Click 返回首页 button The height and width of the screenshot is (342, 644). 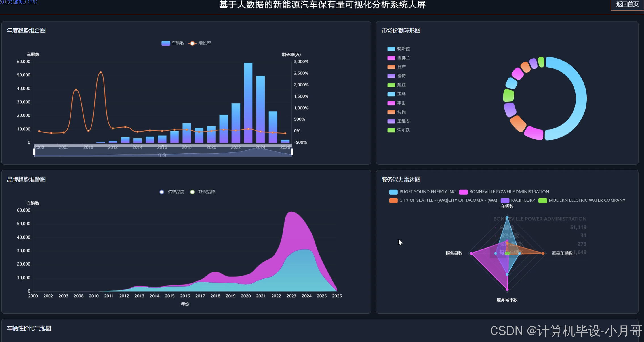coord(627,5)
